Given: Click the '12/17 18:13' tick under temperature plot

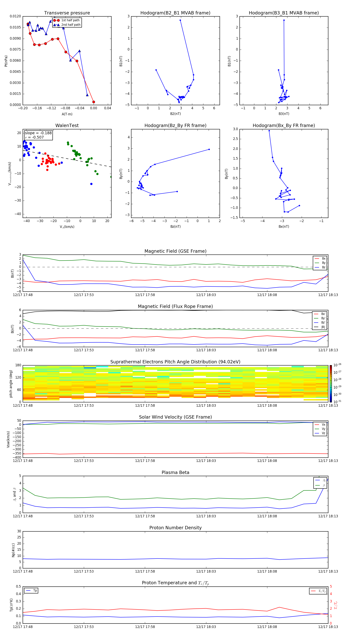Looking at the screenshot, I should pyautogui.click(x=328, y=627).
